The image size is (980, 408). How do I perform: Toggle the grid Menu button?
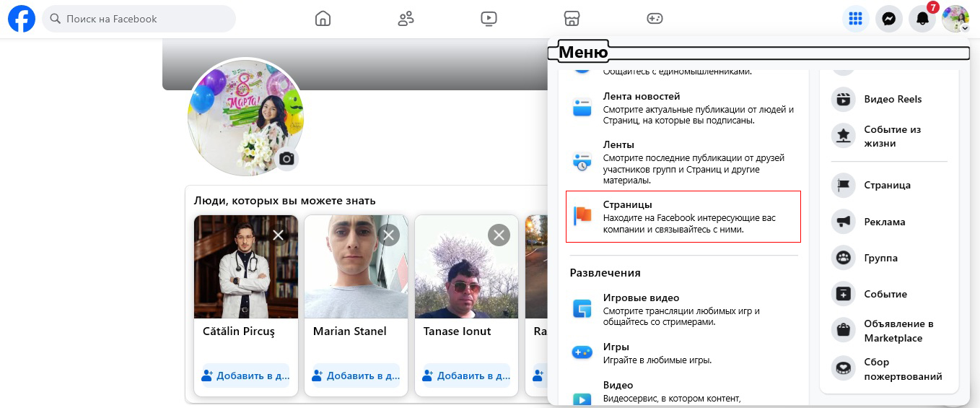pyautogui.click(x=856, y=19)
